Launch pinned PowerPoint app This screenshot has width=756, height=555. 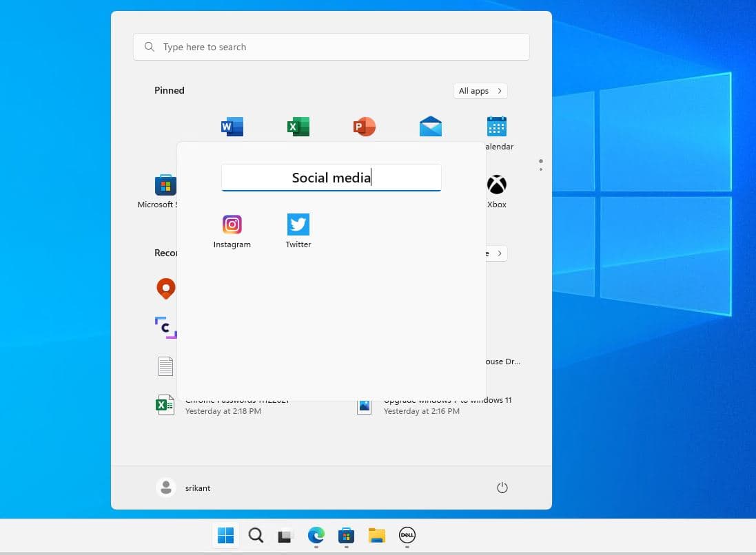pyautogui.click(x=365, y=127)
